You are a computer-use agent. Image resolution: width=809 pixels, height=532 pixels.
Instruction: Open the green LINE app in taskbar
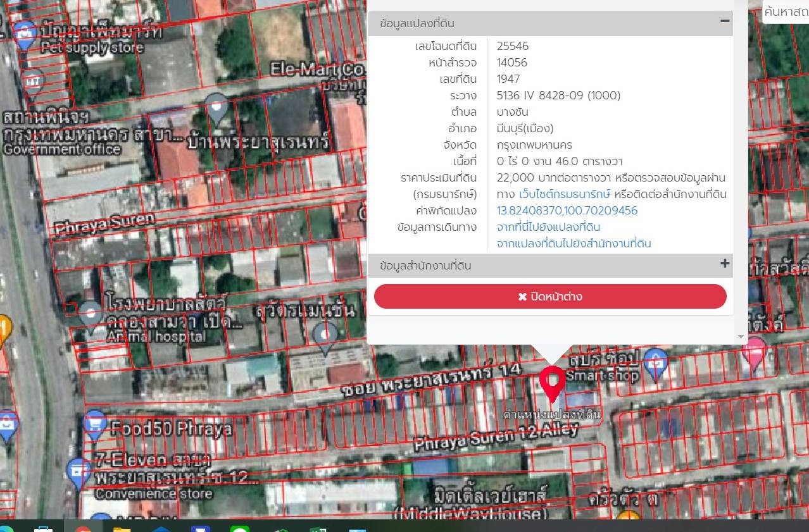pos(239,528)
